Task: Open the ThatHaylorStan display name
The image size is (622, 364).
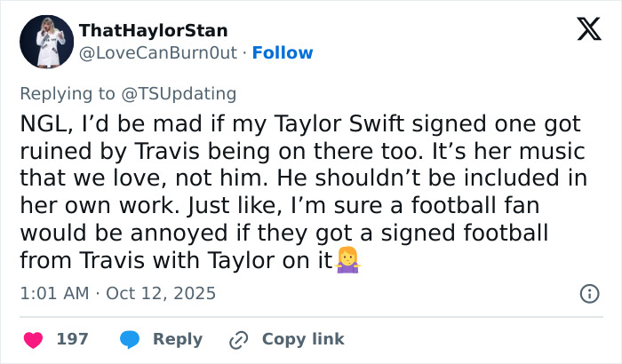Action: point(153,31)
